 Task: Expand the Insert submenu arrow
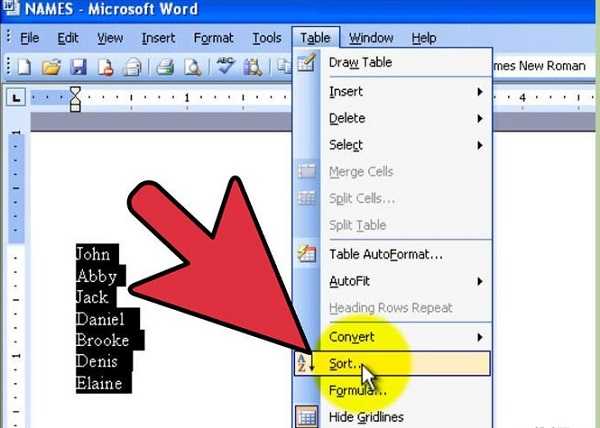pyautogui.click(x=480, y=92)
